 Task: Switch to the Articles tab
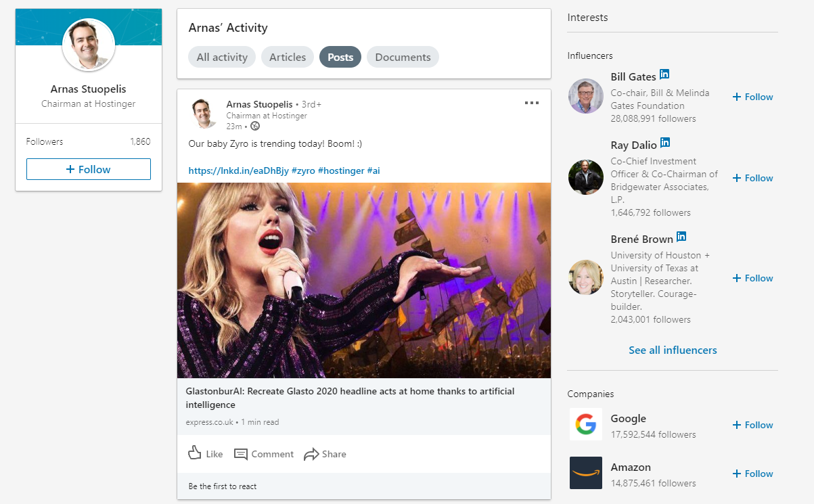[x=288, y=57]
